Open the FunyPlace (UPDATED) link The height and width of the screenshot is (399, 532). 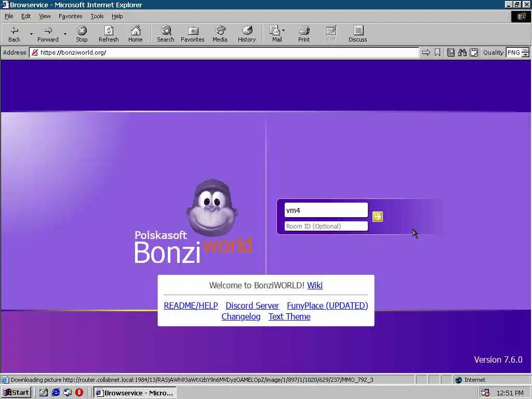[x=327, y=305]
